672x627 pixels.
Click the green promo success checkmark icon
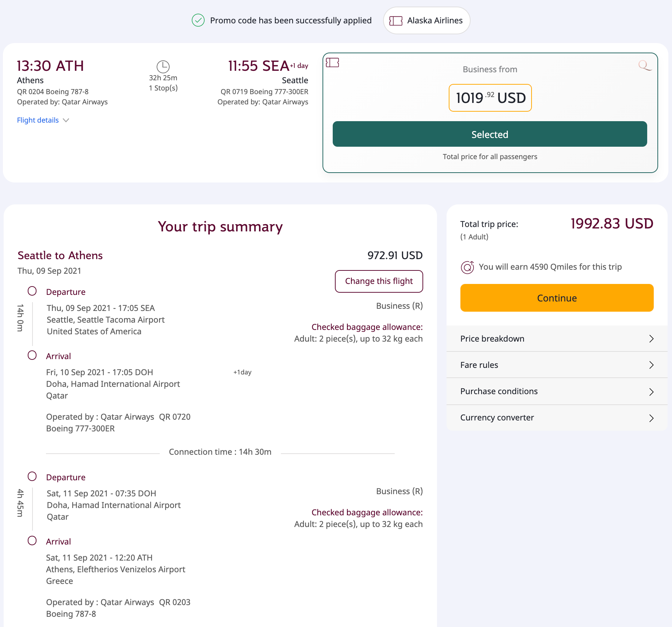(x=198, y=20)
